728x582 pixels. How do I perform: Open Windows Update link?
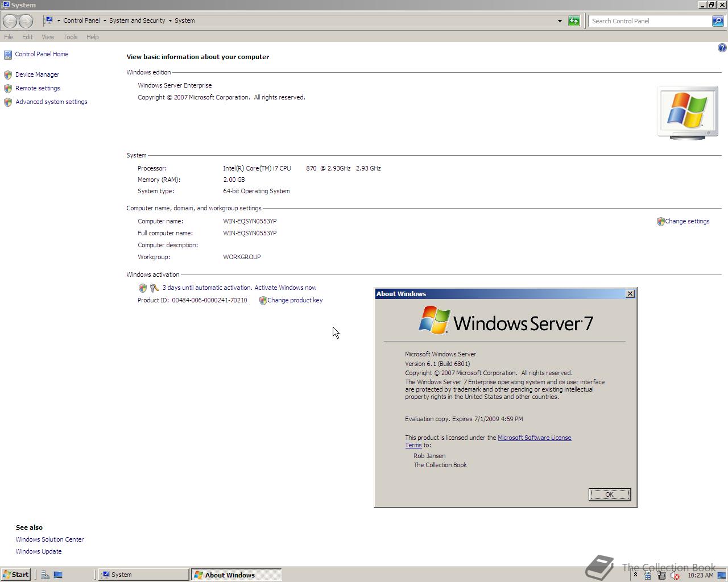(x=39, y=551)
